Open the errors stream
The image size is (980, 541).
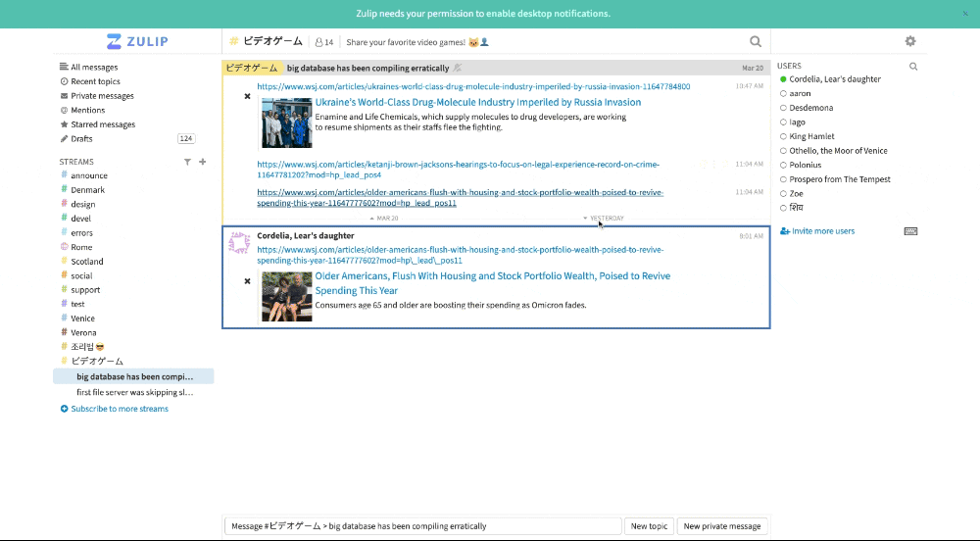coord(81,233)
